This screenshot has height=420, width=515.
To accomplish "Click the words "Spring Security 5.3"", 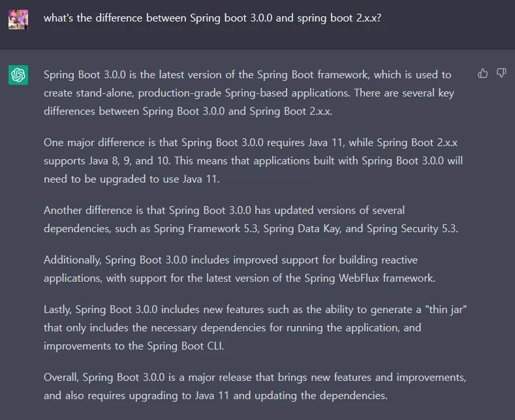I will tap(411, 228).
